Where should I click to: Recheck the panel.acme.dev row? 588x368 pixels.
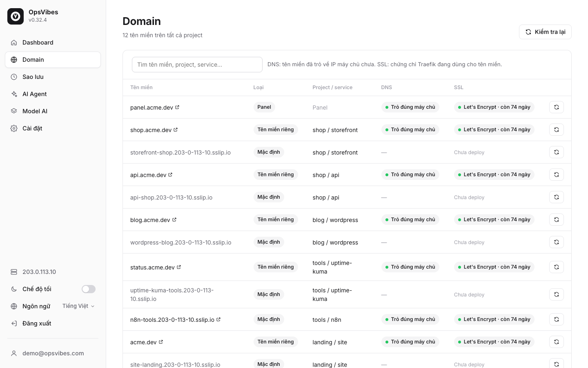pos(557,107)
